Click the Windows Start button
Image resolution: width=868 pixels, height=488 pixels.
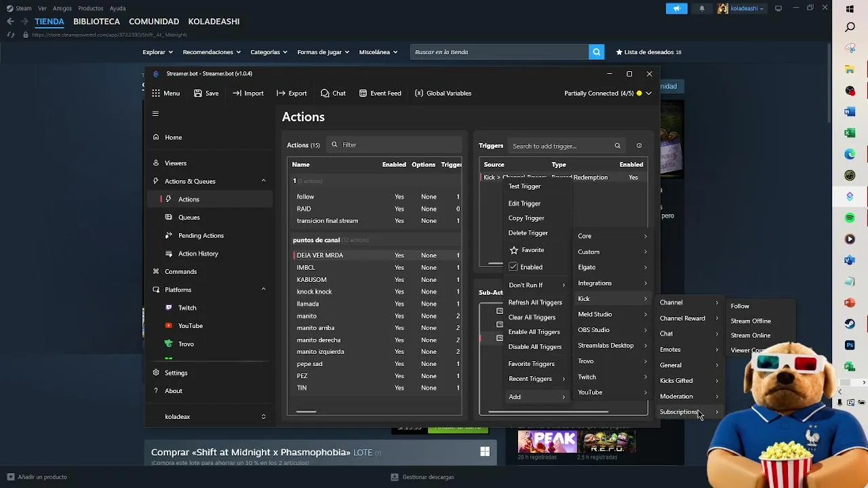pyautogui.click(x=850, y=9)
